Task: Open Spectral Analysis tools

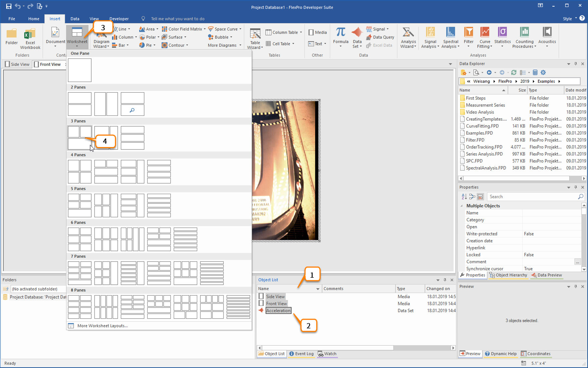Action: 450,37
